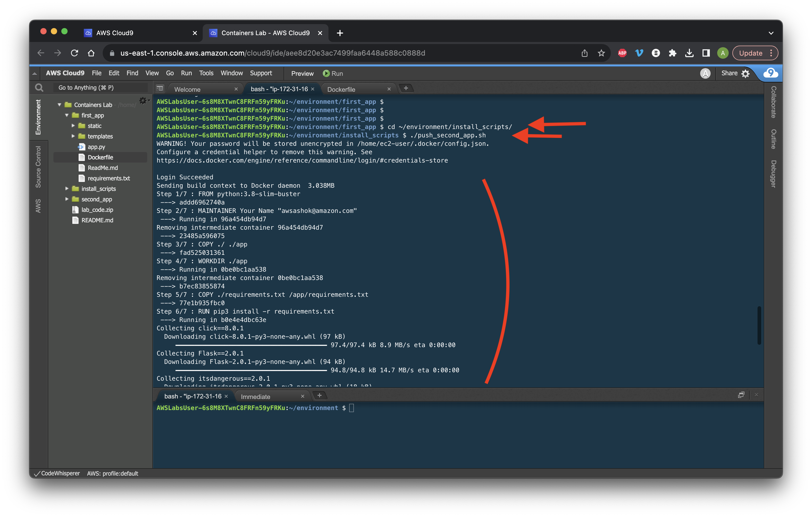Click the Share button
This screenshot has height=517, width=812.
coord(729,73)
